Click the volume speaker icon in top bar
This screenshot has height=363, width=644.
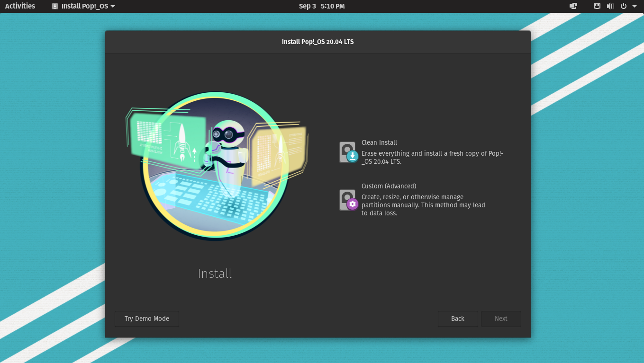click(x=610, y=6)
